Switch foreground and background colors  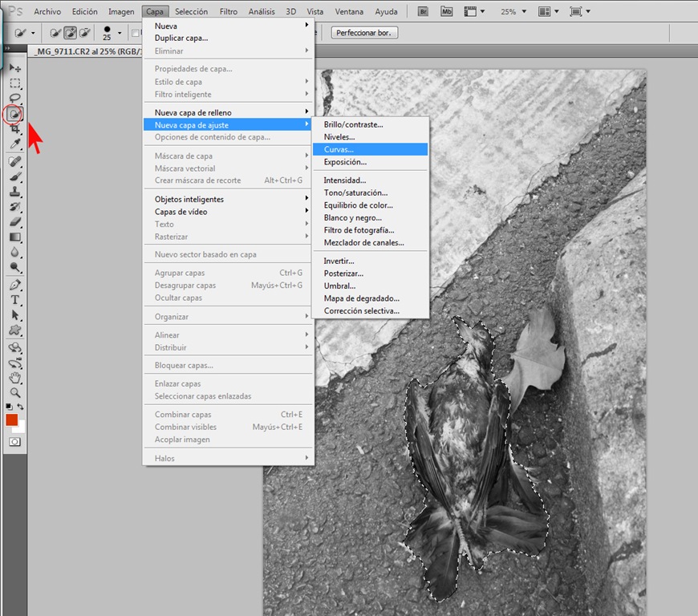pyautogui.click(x=20, y=407)
